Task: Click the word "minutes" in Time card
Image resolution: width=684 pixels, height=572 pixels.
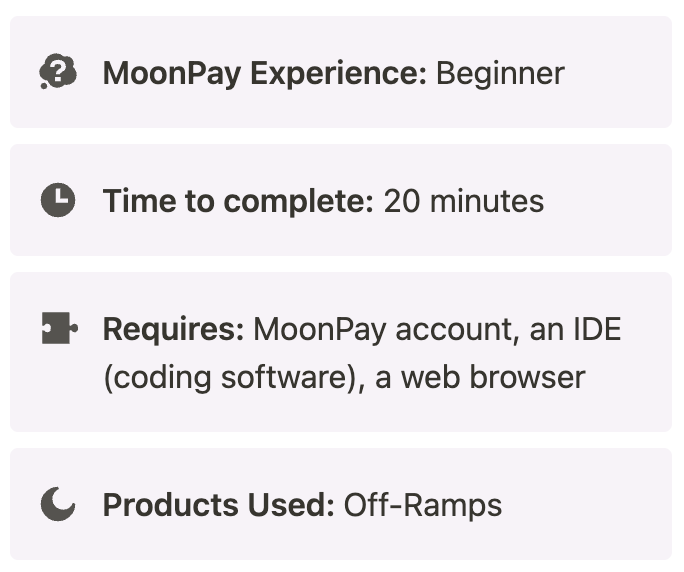Action: 487,201
